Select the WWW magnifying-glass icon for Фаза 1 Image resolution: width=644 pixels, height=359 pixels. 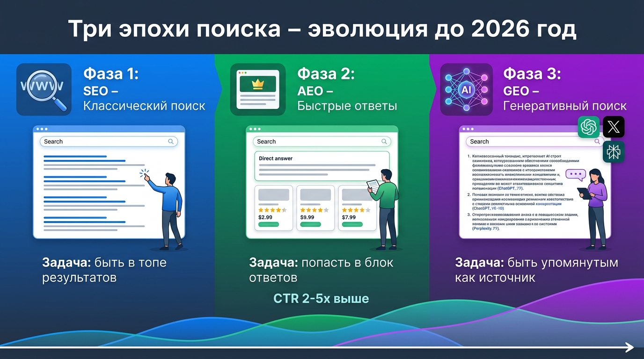(x=43, y=89)
